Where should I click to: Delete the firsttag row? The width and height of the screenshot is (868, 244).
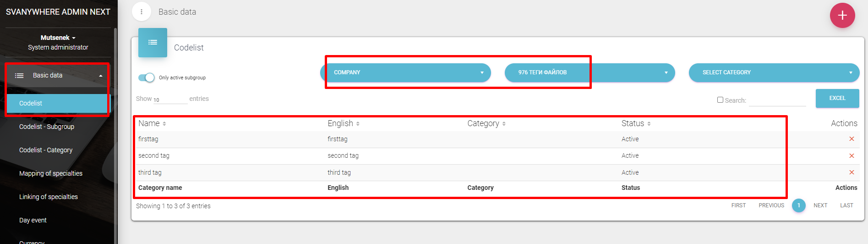851,139
